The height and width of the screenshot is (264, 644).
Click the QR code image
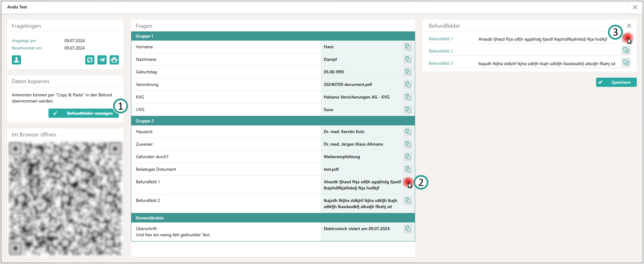(x=65, y=198)
